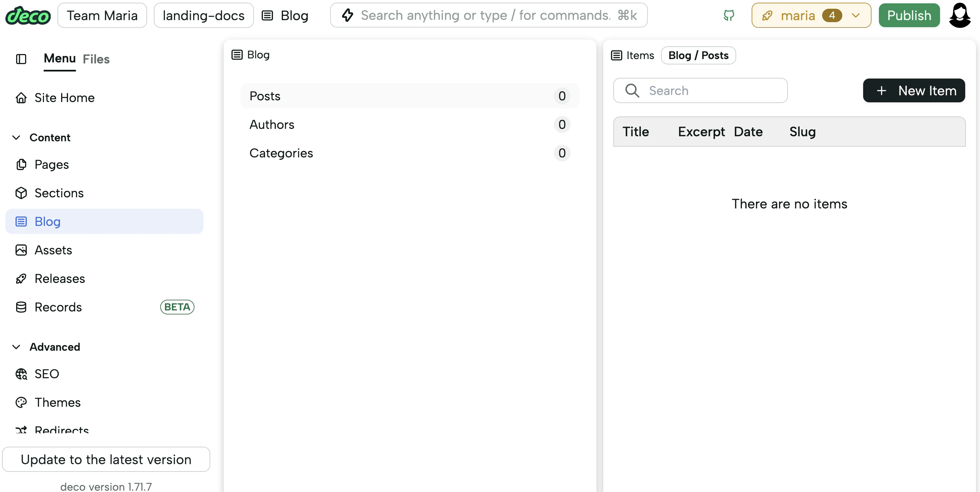This screenshot has width=980, height=492.
Task: Open the Assets panel icon
Action: click(21, 250)
